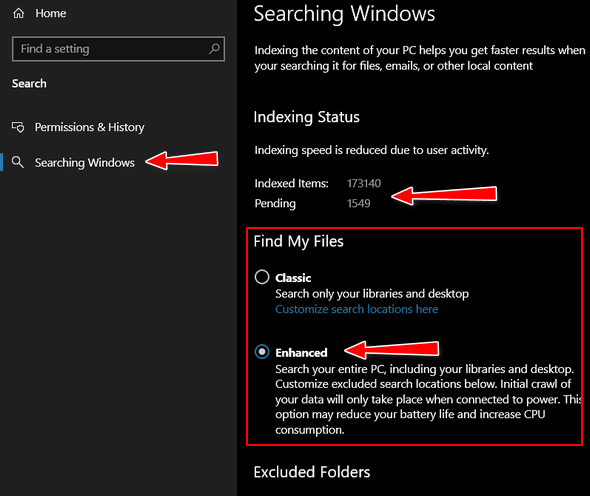
Task: Go to Home via its text label
Action: 51,14
